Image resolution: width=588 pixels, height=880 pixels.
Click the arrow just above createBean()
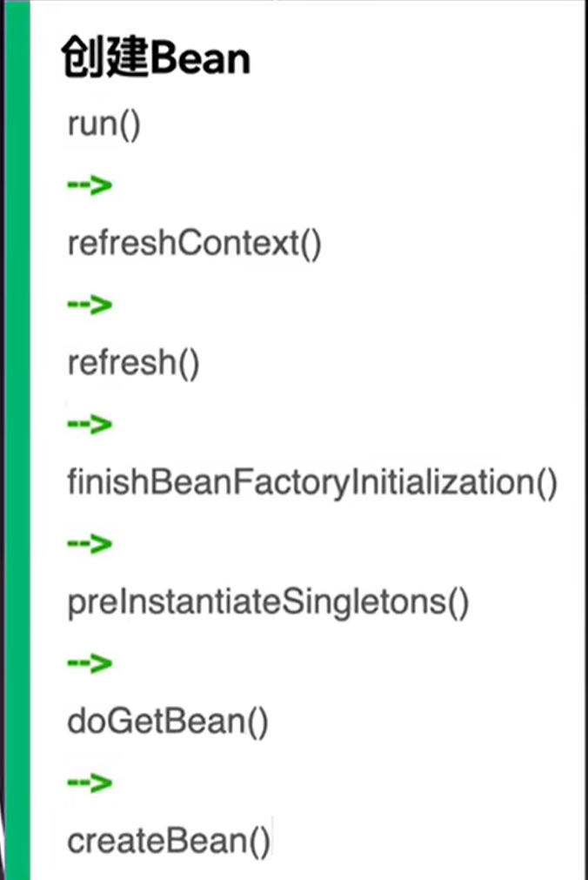(90, 783)
